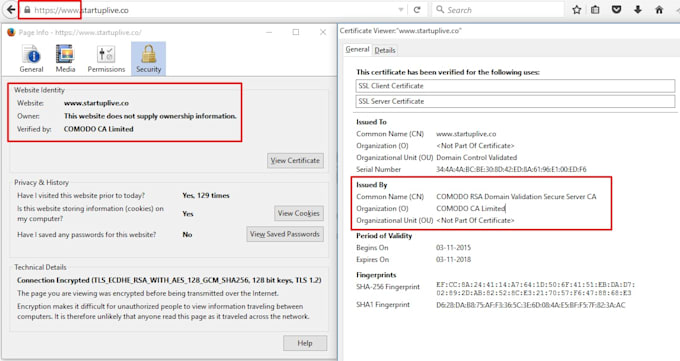Open the General panel in Page Info
Viewport: 680px width, 361px height.
tap(31, 59)
